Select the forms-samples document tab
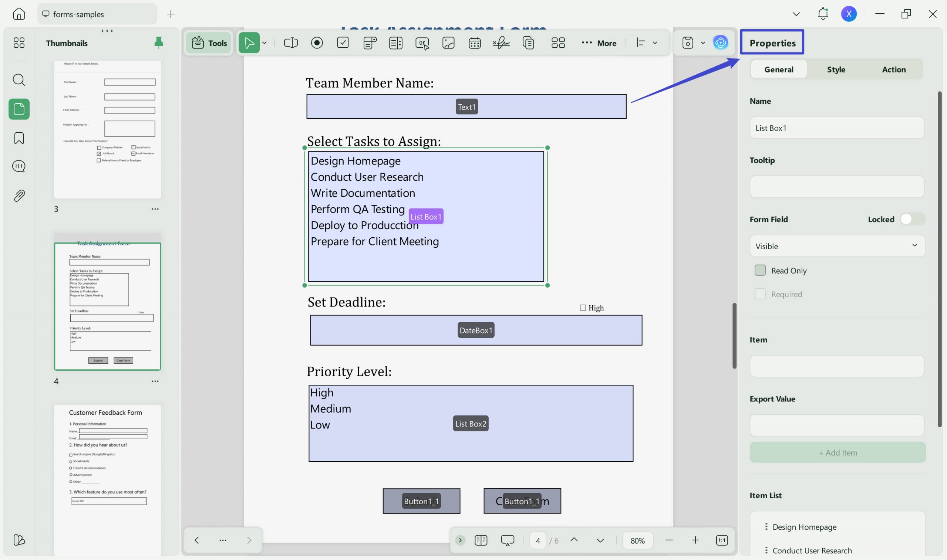The height and width of the screenshot is (560, 947). 97,14
